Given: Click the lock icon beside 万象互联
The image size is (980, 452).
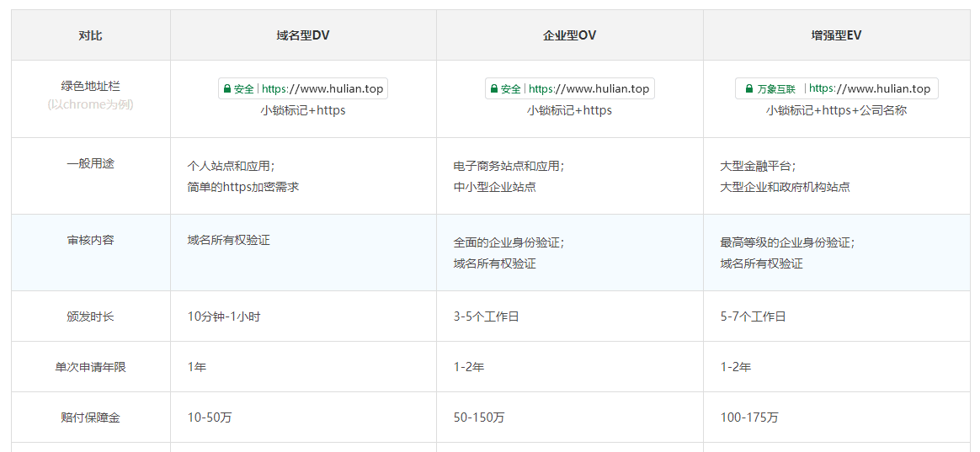Looking at the screenshot, I should point(749,88).
